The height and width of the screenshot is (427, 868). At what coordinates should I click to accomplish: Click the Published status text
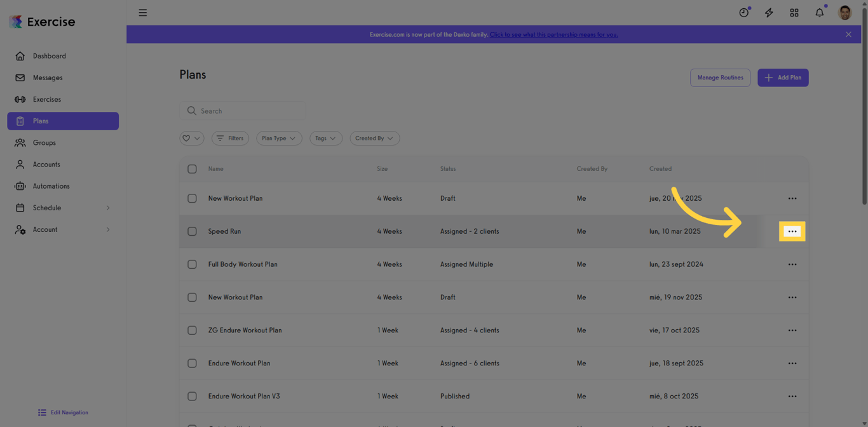(455, 396)
